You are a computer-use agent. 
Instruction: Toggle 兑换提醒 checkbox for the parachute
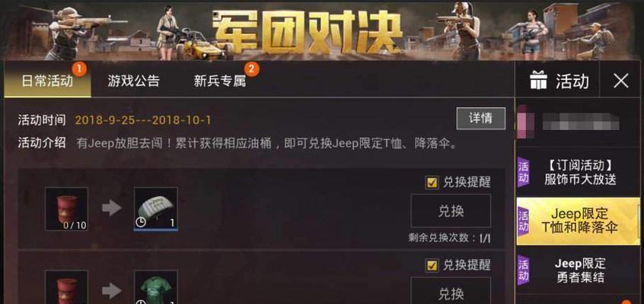432,182
